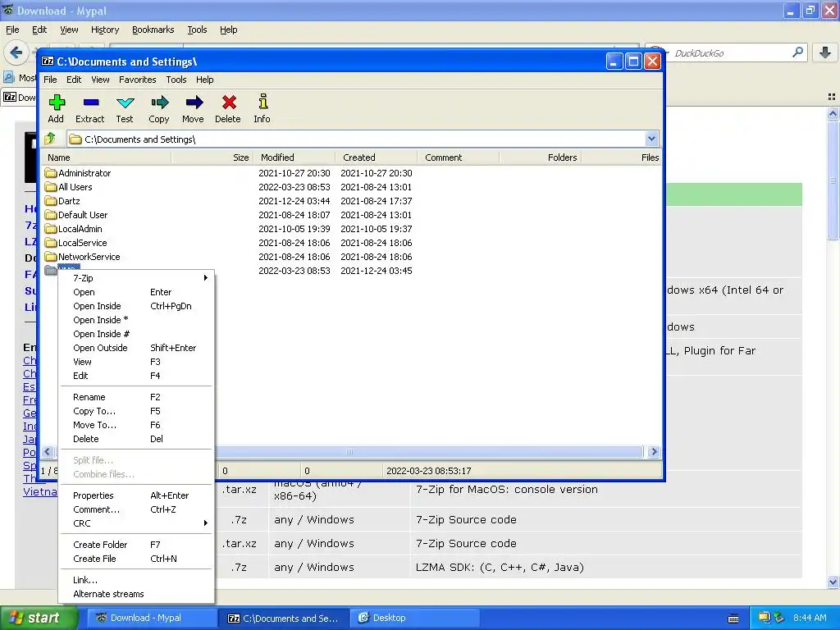
Task: Choose Open from the context menu
Action: [x=137, y=291]
